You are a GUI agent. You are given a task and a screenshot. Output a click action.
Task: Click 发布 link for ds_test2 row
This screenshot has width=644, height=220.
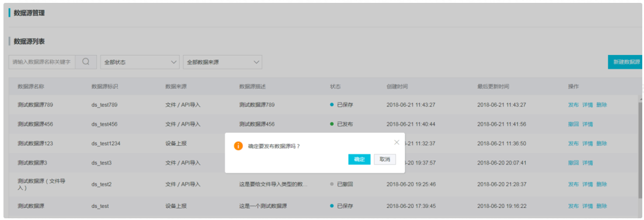pos(573,184)
